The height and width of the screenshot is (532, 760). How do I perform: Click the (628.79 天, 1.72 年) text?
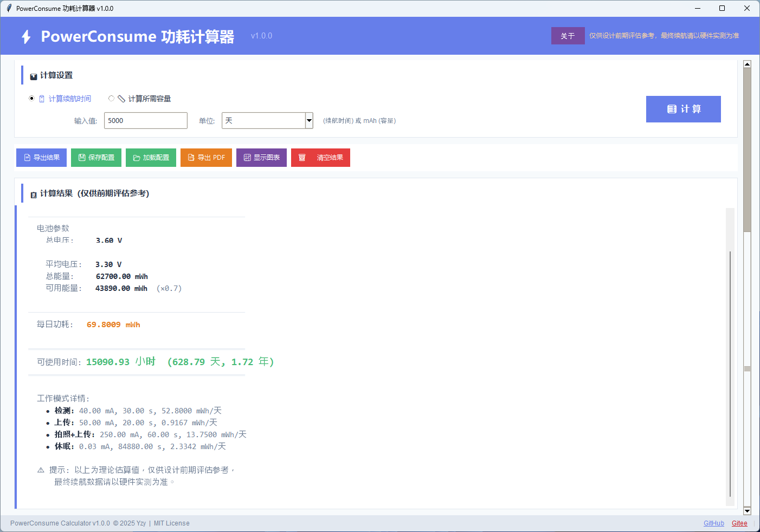[221, 362]
